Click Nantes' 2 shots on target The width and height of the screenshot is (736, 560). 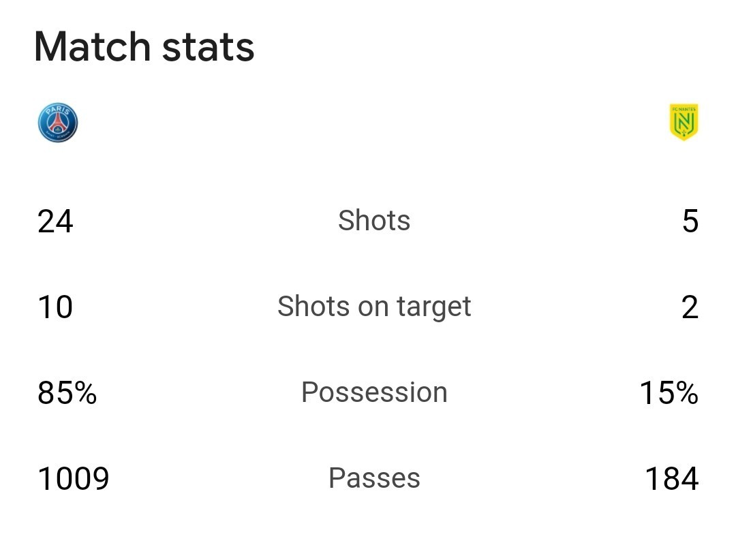690,307
